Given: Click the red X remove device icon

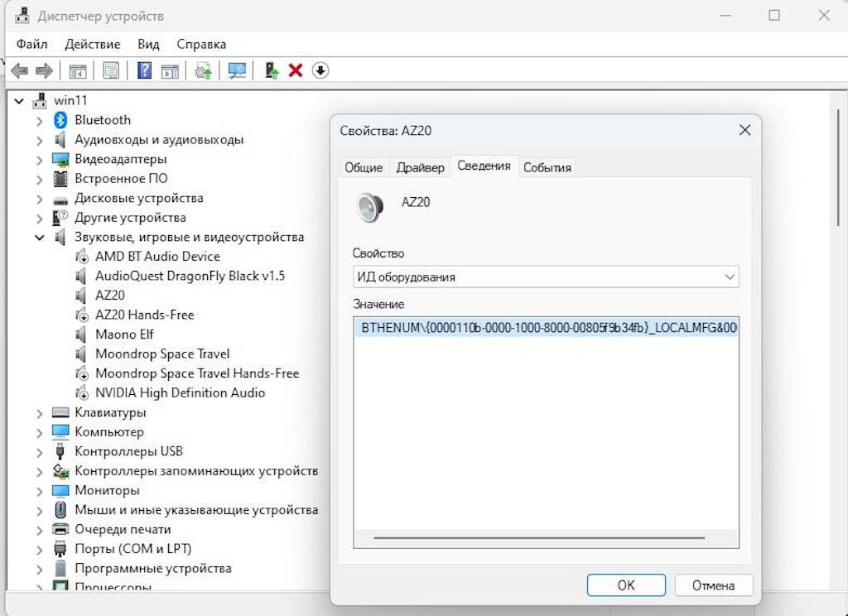Looking at the screenshot, I should coord(295,71).
